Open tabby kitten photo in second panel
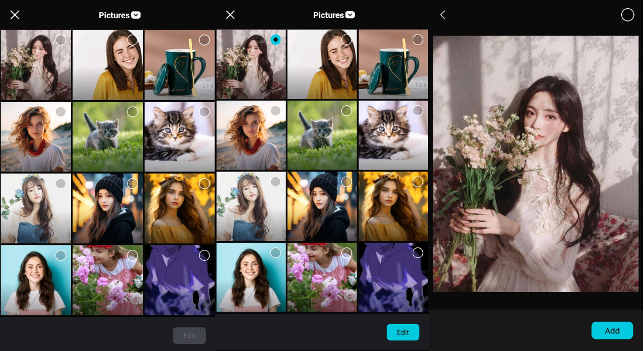644x351 pixels. [x=393, y=136]
